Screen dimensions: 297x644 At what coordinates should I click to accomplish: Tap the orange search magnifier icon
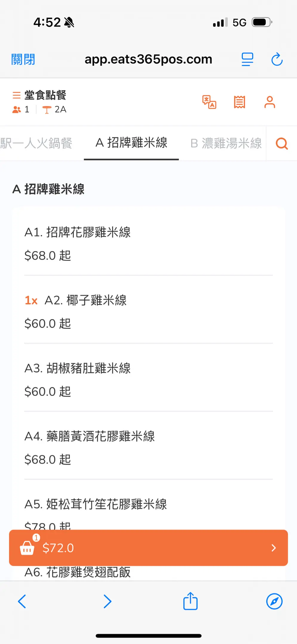(x=281, y=143)
